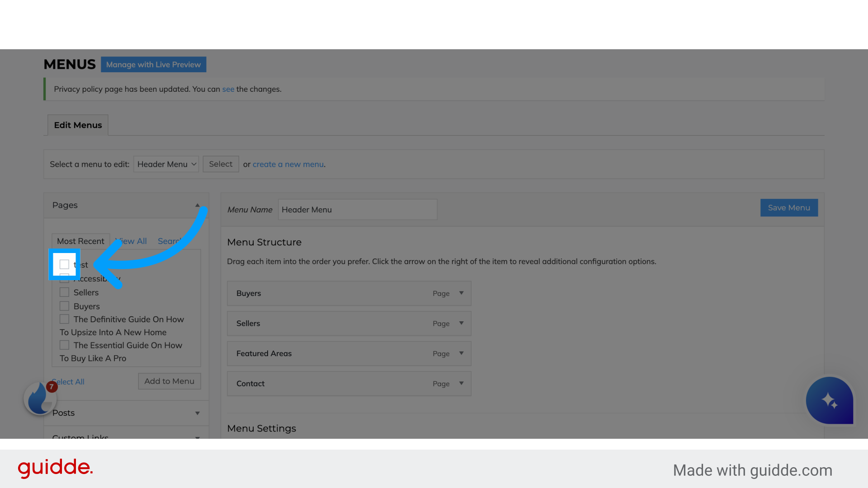The image size is (868, 488).
Task: Reveal configuration options for Buyers menu item
Action: click(x=461, y=293)
